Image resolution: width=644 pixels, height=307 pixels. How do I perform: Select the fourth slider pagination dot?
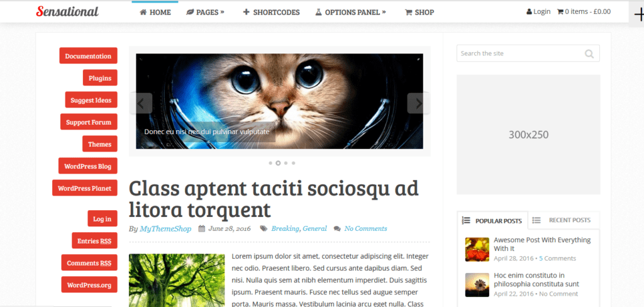click(293, 163)
